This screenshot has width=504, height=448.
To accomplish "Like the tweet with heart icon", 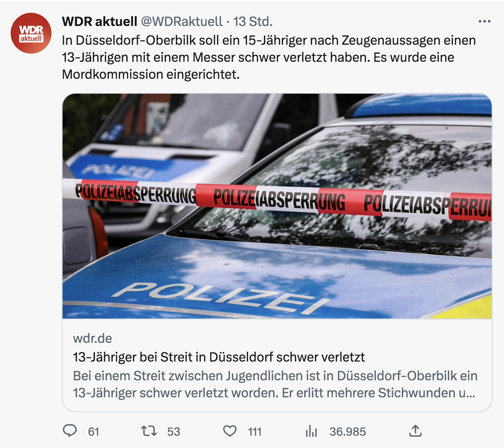I will [x=230, y=431].
